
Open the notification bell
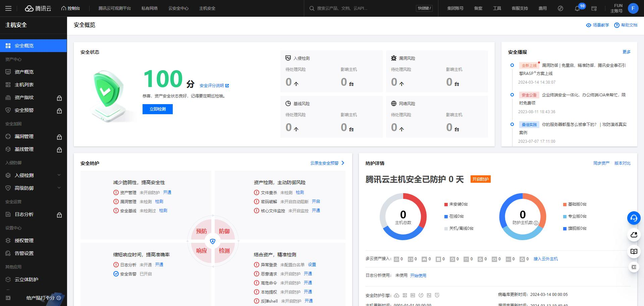(577, 8)
